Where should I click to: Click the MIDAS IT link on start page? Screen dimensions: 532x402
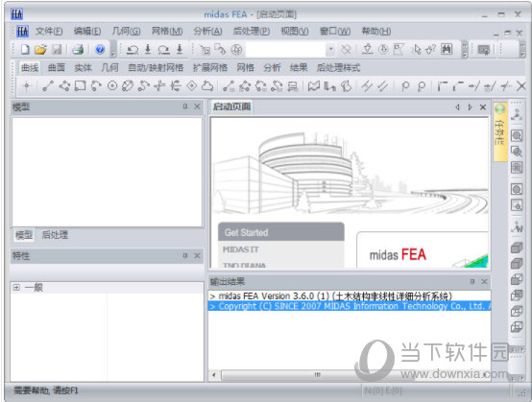tap(241, 249)
